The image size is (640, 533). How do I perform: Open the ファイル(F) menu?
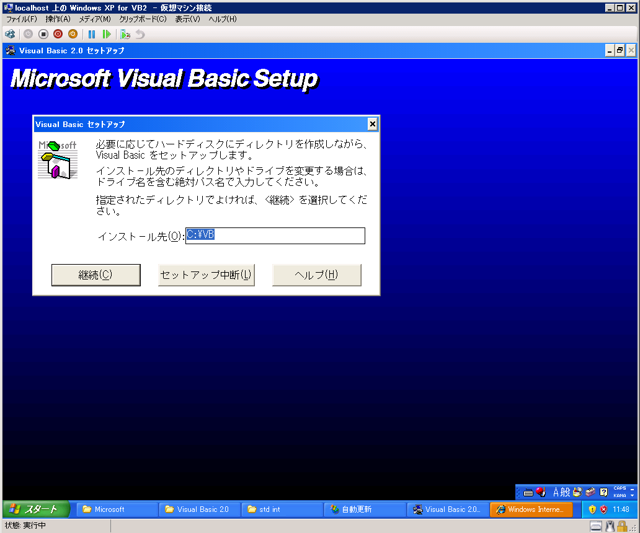click(22, 19)
